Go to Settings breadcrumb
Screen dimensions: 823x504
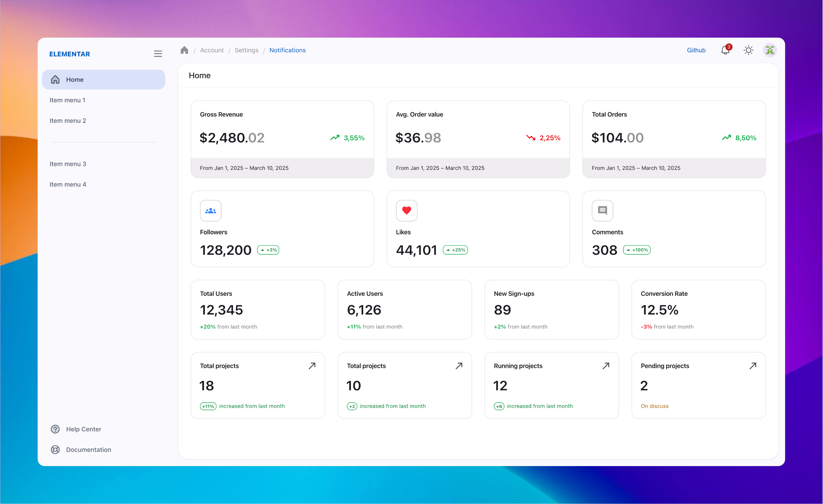(246, 51)
